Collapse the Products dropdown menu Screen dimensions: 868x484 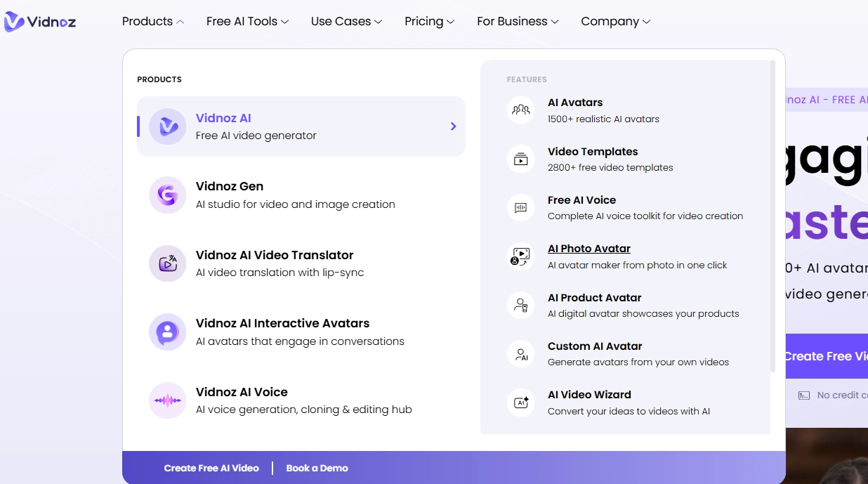click(x=153, y=22)
